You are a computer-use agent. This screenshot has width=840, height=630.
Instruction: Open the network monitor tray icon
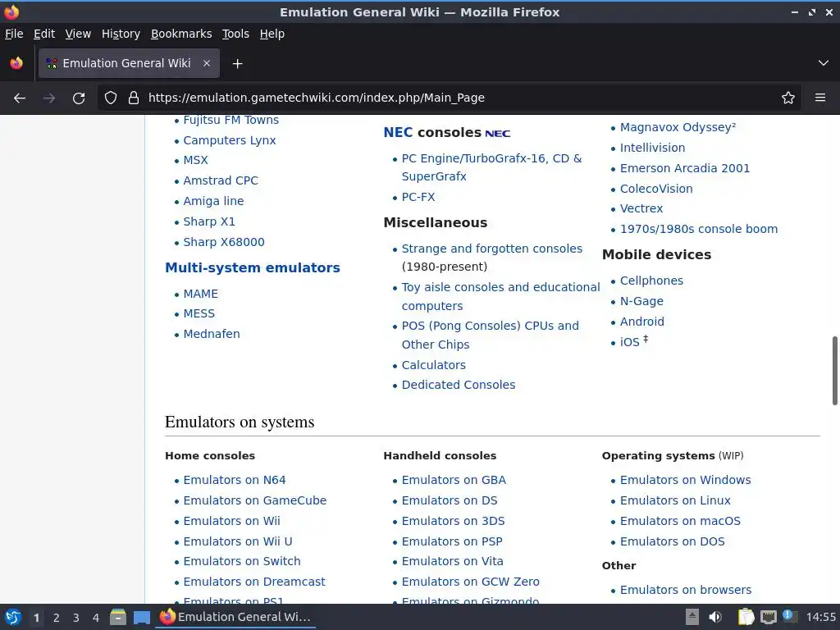[768, 617]
